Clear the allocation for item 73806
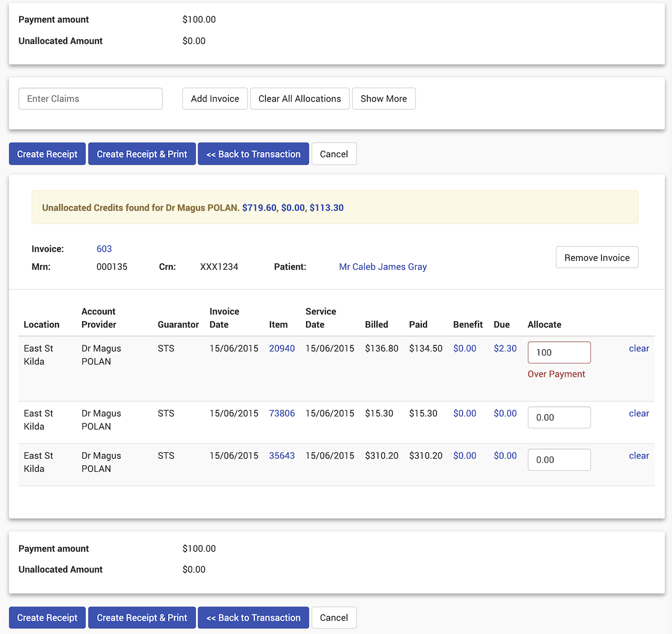This screenshot has height=634, width=672. pyautogui.click(x=639, y=414)
